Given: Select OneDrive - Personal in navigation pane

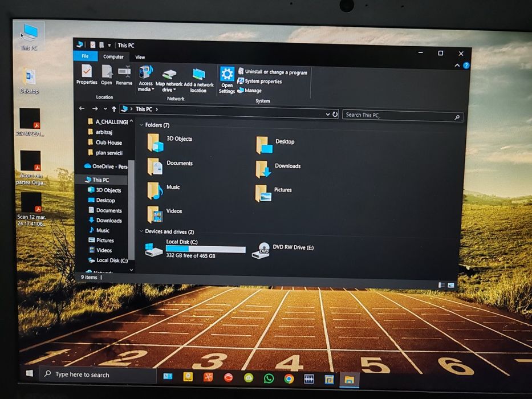Looking at the screenshot, I should [106, 166].
